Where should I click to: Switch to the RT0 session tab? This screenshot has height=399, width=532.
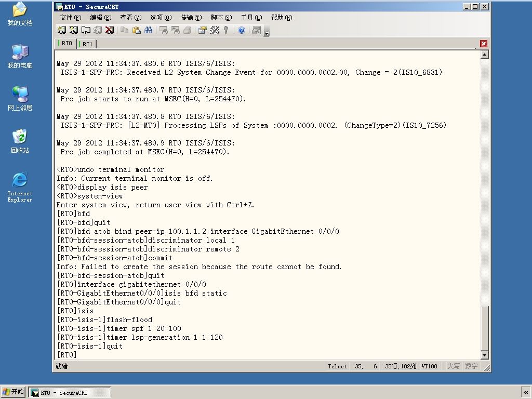tap(65, 43)
